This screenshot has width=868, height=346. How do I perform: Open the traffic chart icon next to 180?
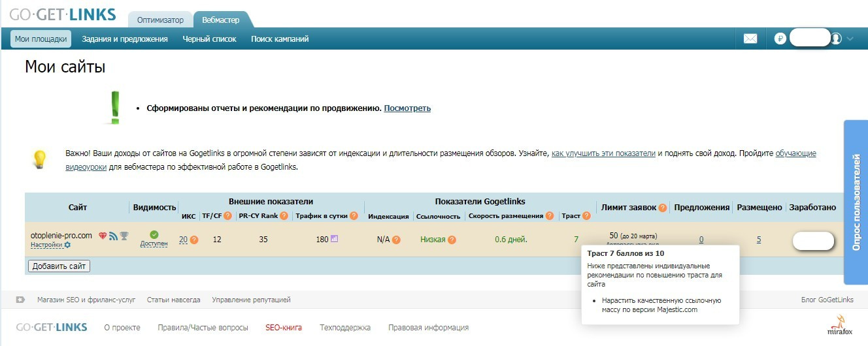[335, 239]
